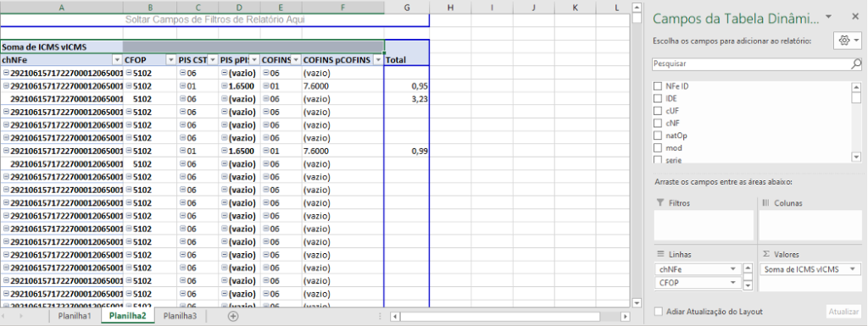Check the NFe ID field
Image resolution: width=868 pixels, height=326 pixels.
coord(658,86)
